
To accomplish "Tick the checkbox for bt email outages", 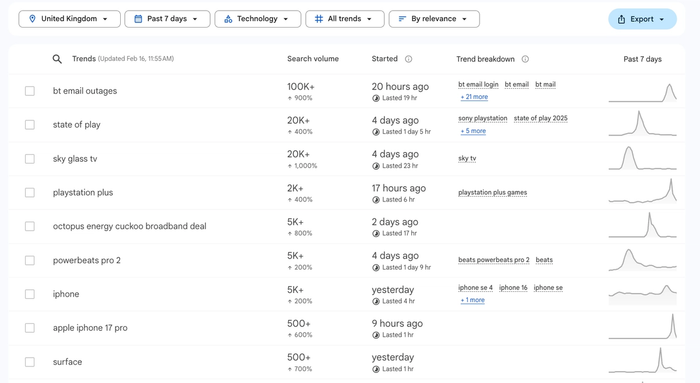I will click(30, 91).
